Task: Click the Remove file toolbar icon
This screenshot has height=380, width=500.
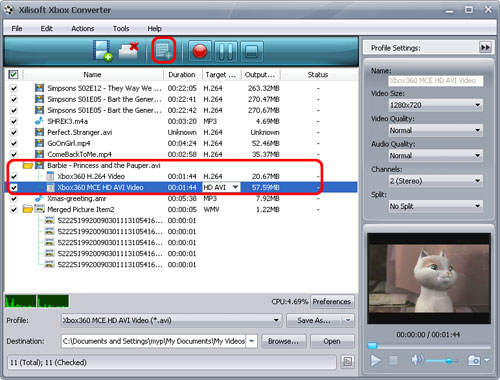Action: pyautogui.click(x=129, y=51)
